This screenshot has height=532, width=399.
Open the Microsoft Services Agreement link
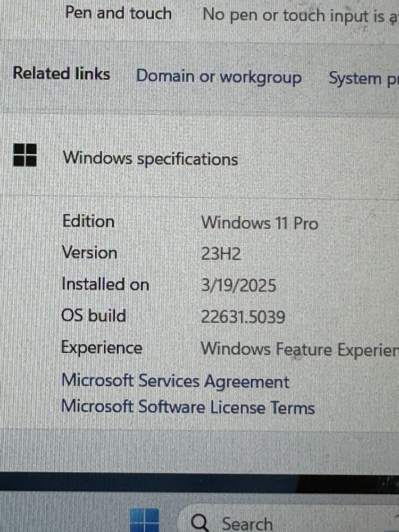point(175,381)
